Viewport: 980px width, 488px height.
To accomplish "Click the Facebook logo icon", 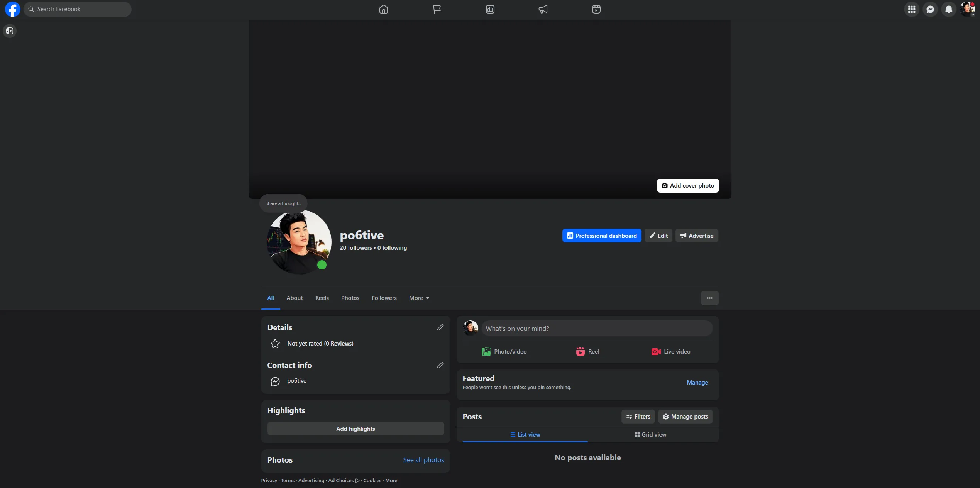I will (12, 9).
